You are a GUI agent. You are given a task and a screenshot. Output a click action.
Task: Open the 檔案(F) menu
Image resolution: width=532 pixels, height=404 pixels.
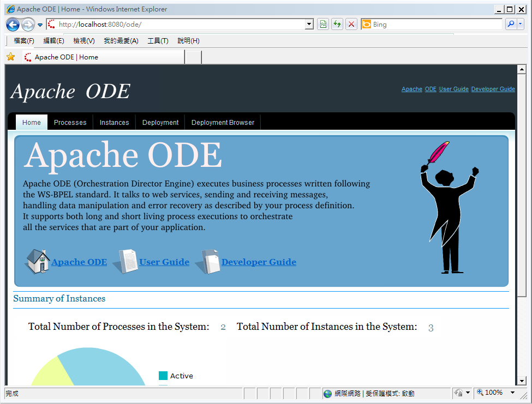click(x=24, y=41)
